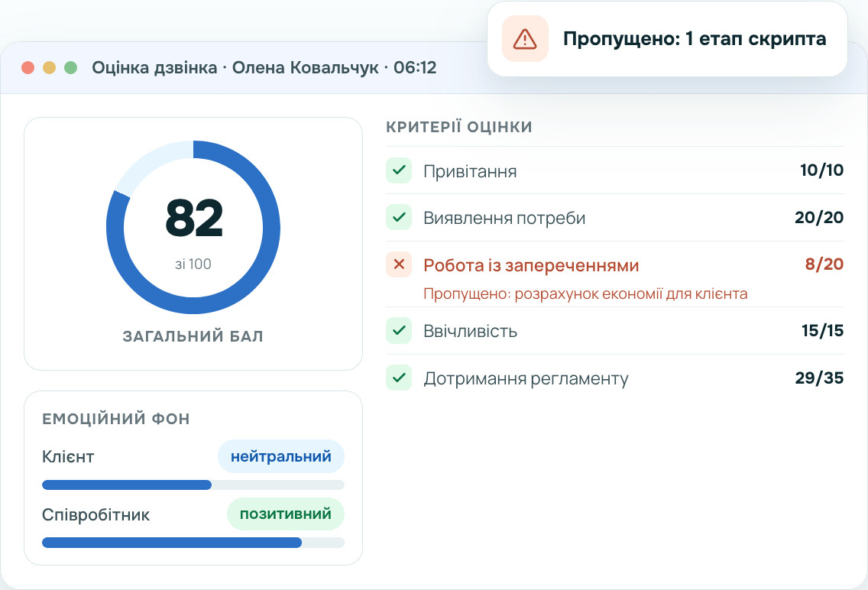Click the 10/10 score value
This screenshot has width=868, height=590.
pos(821,170)
